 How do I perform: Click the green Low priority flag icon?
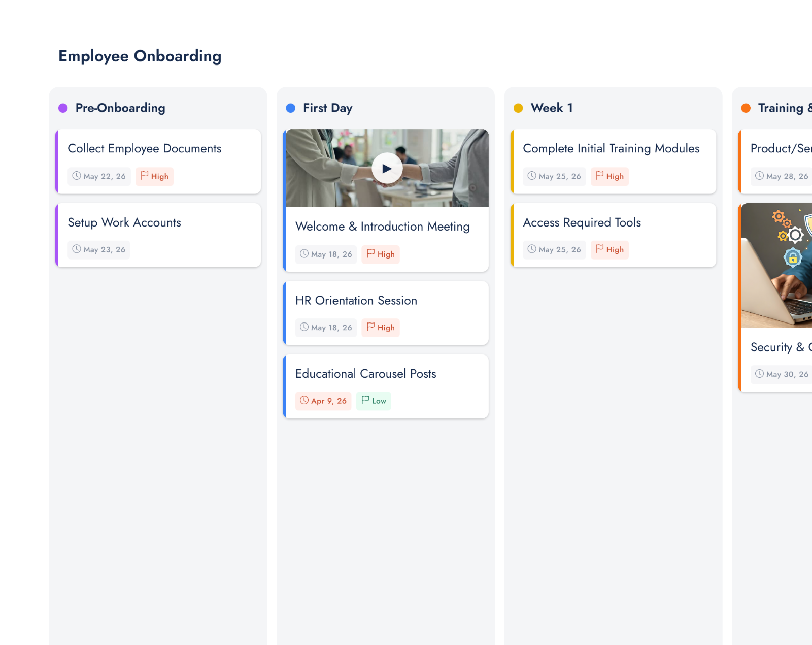pyautogui.click(x=365, y=400)
